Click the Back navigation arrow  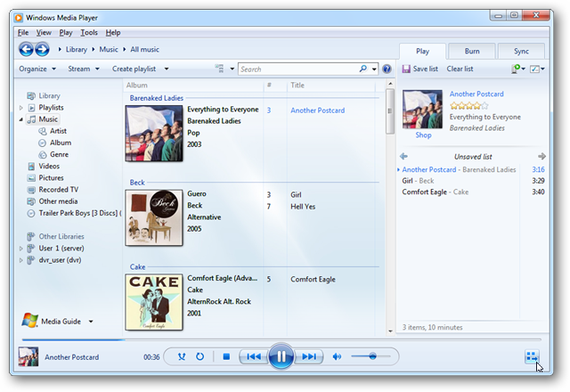tap(26, 49)
